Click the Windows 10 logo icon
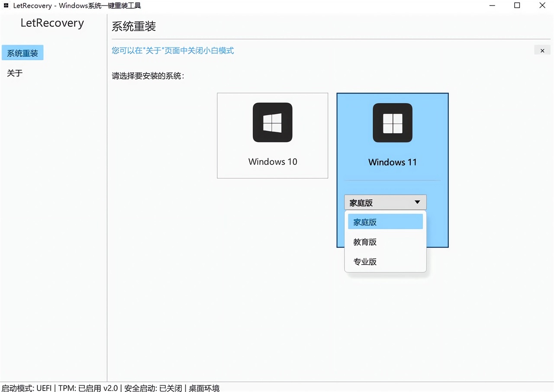This screenshot has width=554, height=392. pyautogui.click(x=273, y=122)
